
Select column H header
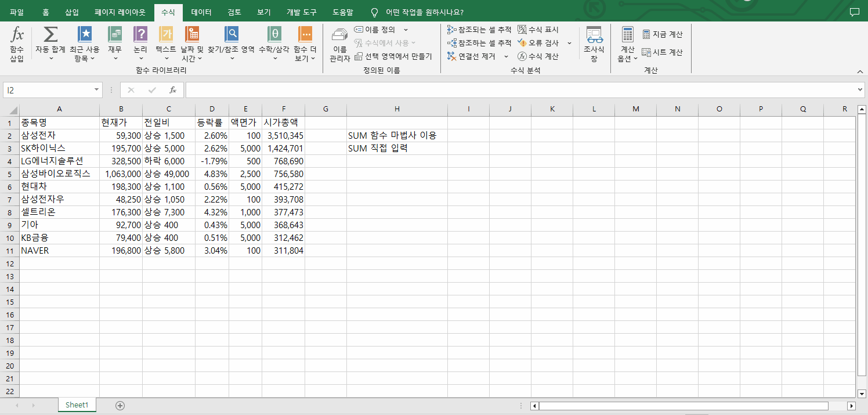397,109
